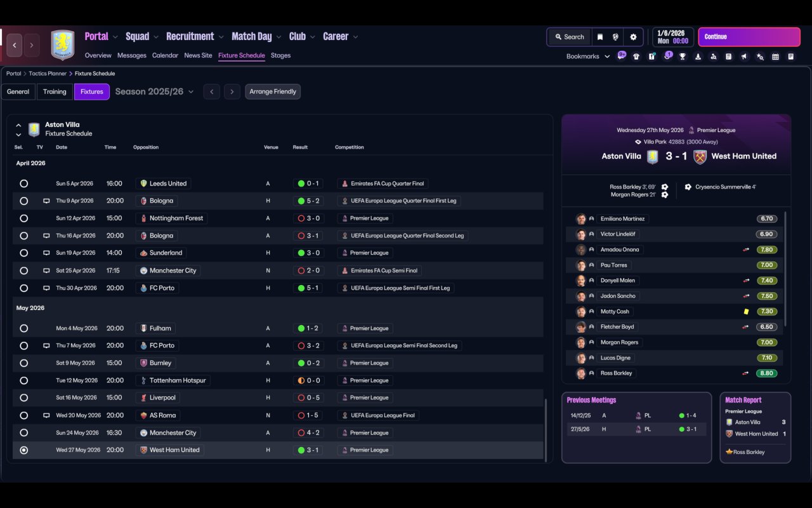Image resolution: width=812 pixels, height=508 pixels.
Task: Click the Leeds United club badge icon
Action: tap(143, 184)
